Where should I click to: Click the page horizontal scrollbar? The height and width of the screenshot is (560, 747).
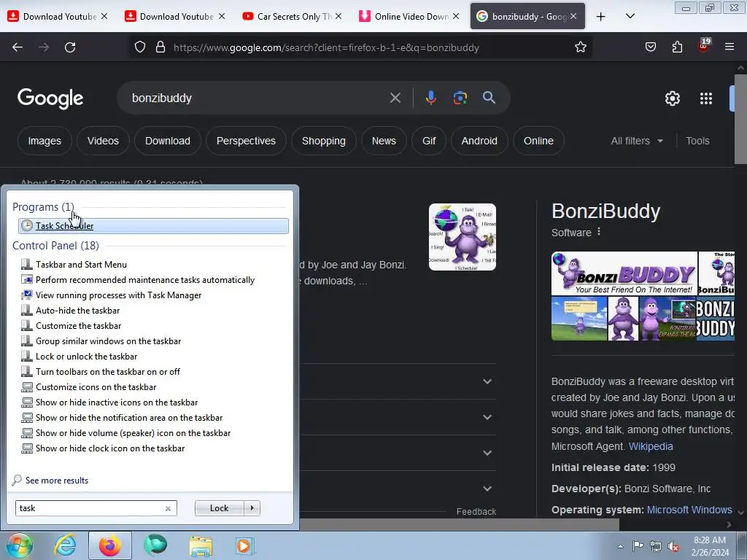460,525
